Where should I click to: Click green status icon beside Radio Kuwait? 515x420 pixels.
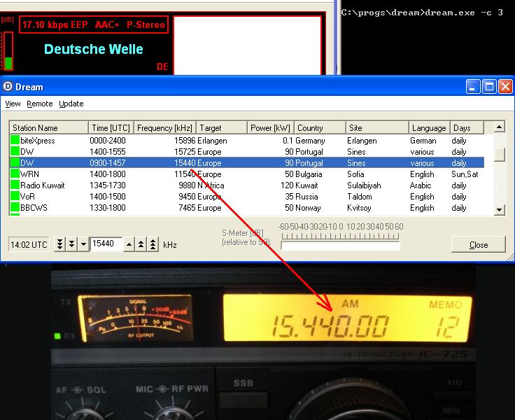point(15,185)
